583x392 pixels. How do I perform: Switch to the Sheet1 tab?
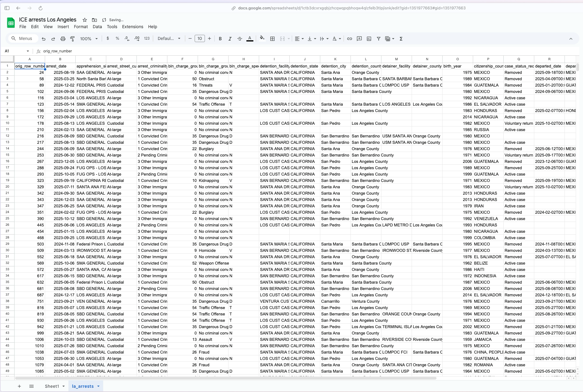pyautogui.click(x=52, y=386)
